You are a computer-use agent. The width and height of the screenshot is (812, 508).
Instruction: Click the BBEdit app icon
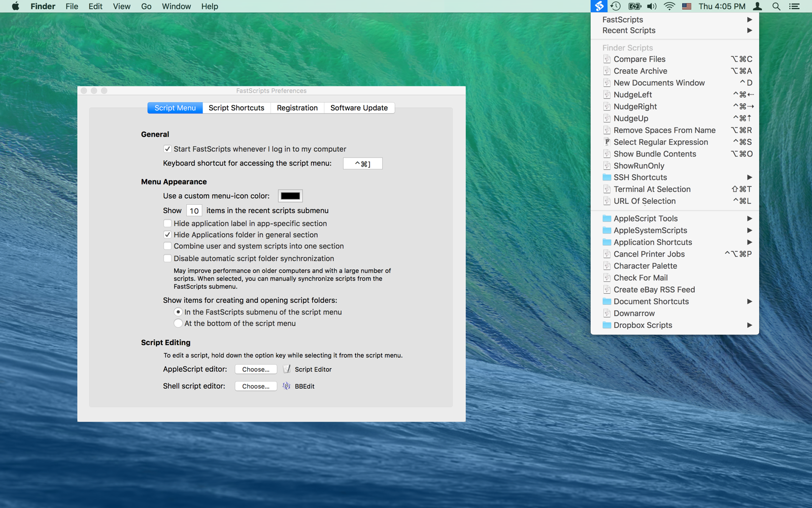(x=287, y=386)
